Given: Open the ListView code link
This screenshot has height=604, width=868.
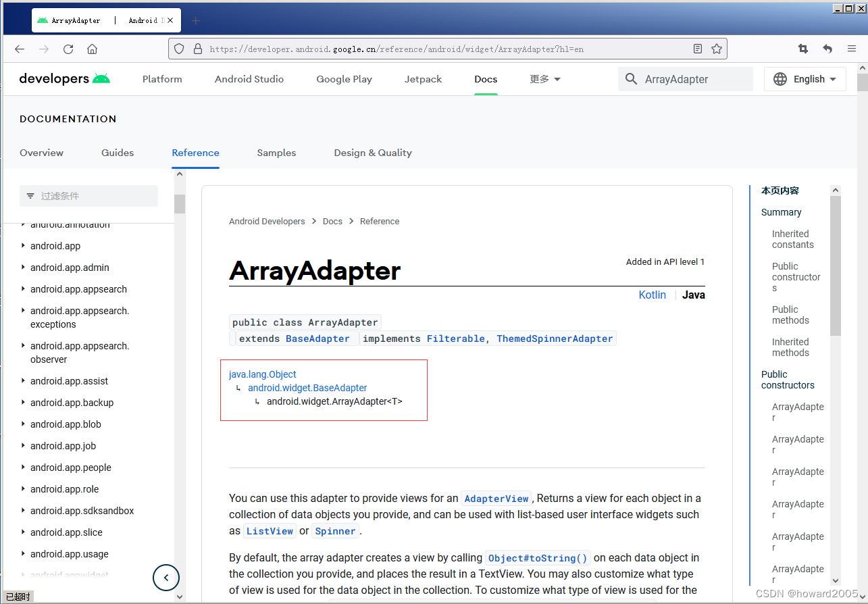Looking at the screenshot, I should click(270, 531).
